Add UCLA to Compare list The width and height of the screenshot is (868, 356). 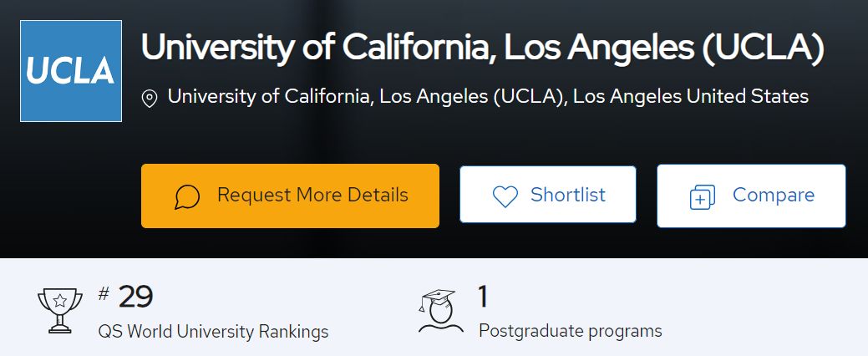pyautogui.click(x=751, y=196)
